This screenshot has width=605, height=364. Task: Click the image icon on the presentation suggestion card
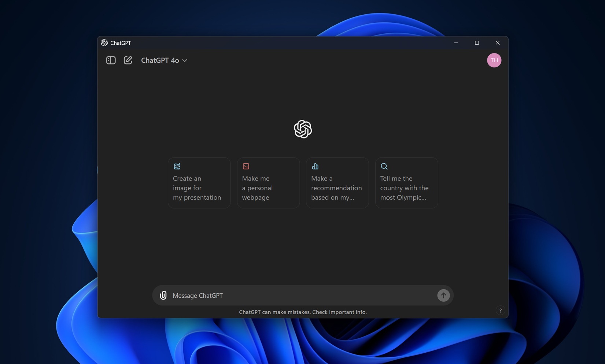coord(177,166)
